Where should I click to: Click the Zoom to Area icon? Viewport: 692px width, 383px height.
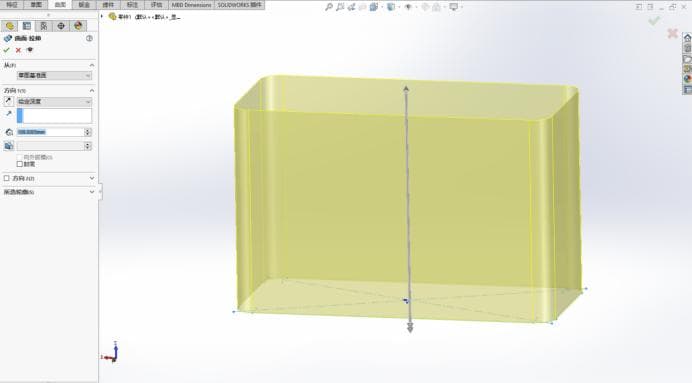(x=340, y=7)
